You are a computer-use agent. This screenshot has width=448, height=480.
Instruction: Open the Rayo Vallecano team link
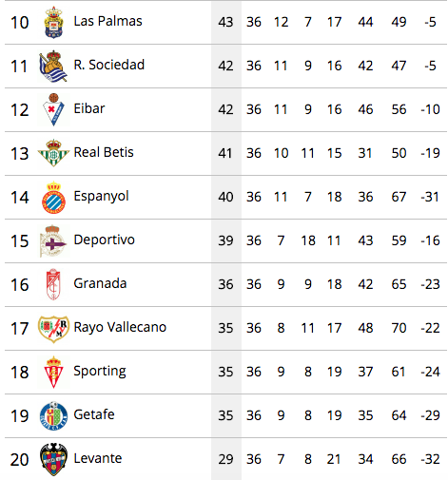(x=120, y=328)
